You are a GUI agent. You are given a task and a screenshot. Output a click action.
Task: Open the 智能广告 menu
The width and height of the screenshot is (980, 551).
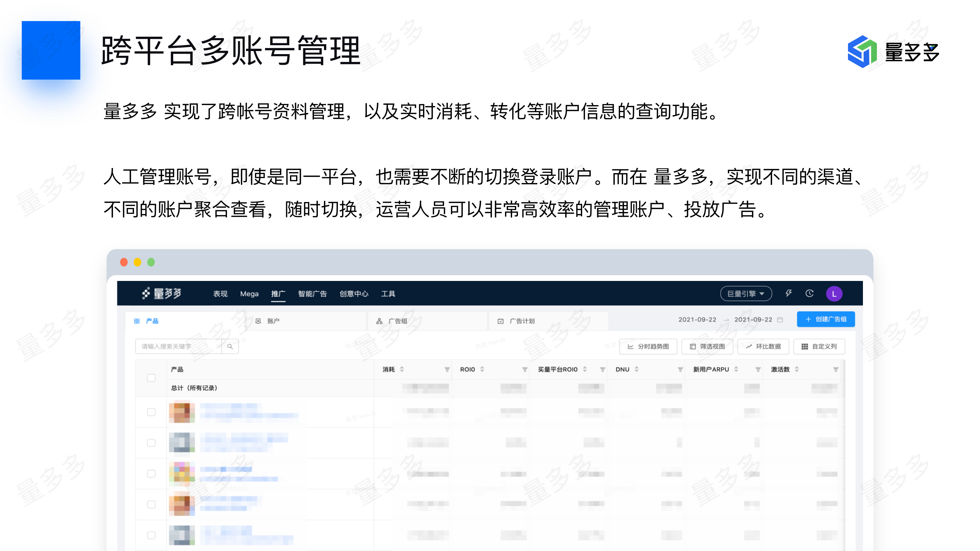pos(312,294)
